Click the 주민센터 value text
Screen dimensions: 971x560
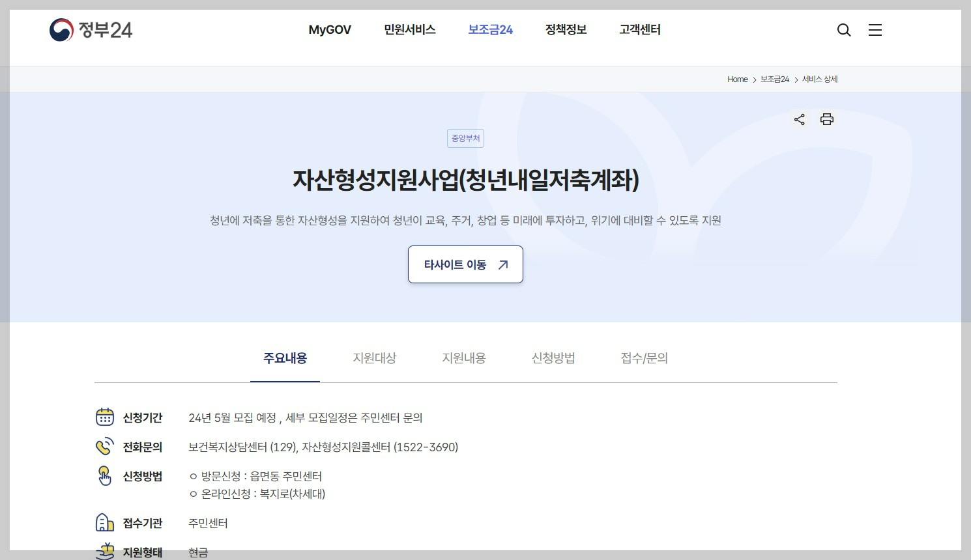click(208, 524)
